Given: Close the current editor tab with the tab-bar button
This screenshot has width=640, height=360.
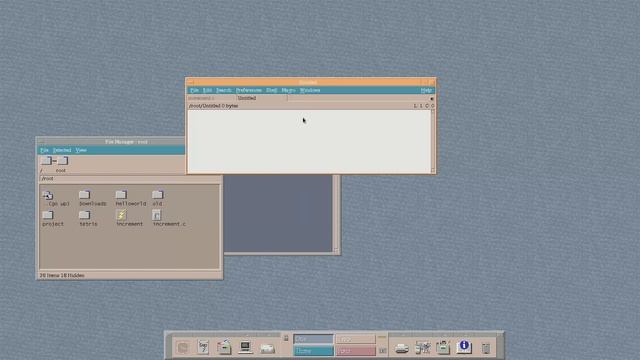Looking at the screenshot, I should click(432, 99).
